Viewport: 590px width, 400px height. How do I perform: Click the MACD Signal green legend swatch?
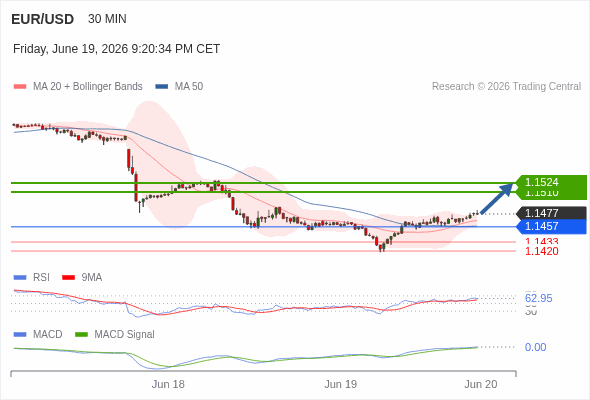[x=81, y=335]
